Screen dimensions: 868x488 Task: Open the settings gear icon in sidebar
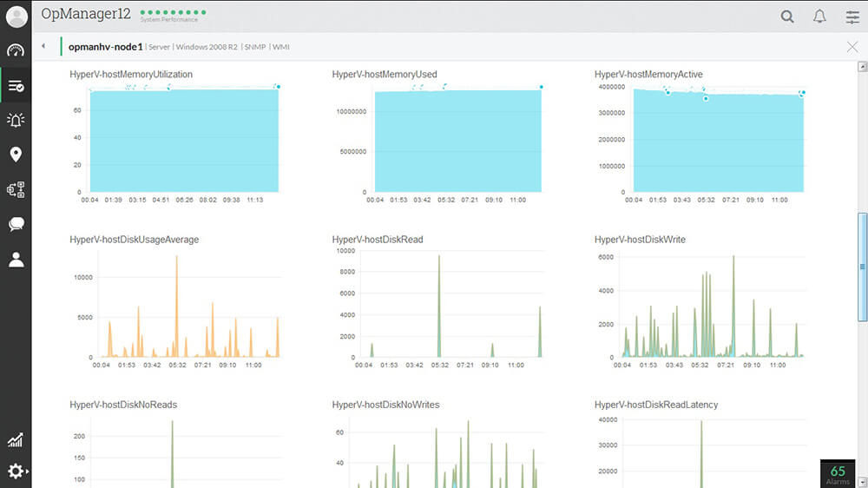click(16, 471)
